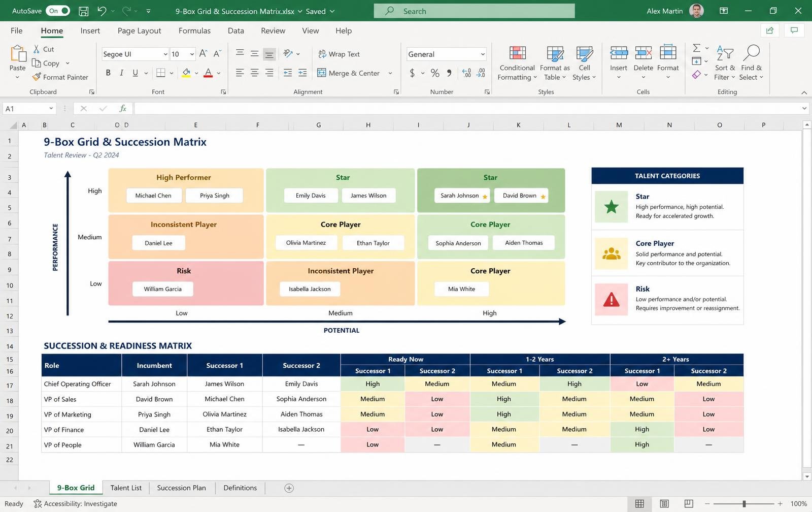Open the General number format dropdown
The image size is (812, 512).
[x=483, y=54]
